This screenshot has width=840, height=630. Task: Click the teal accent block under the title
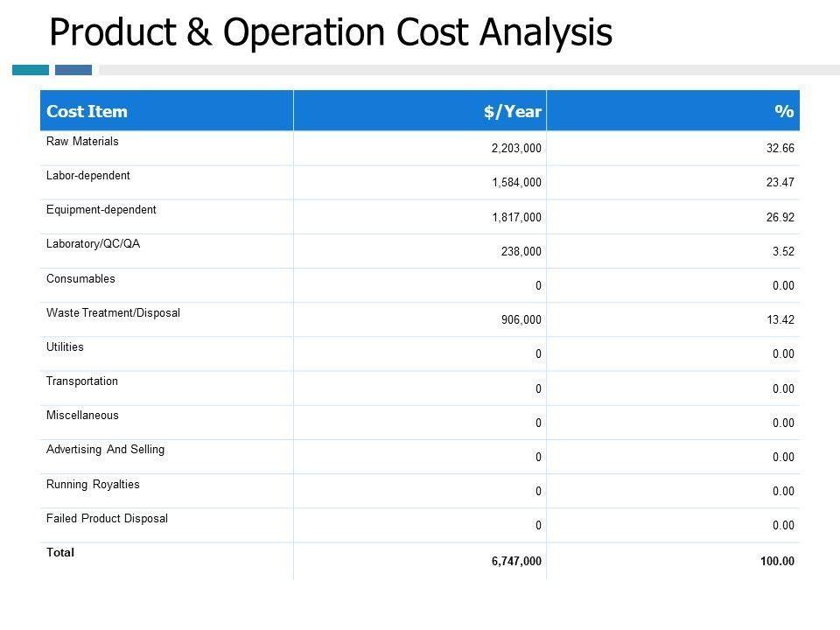(x=31, y=70)
